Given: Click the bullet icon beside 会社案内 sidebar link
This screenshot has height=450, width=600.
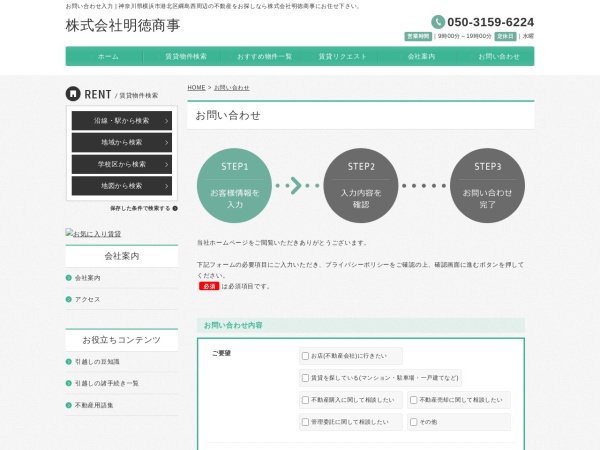Looking at the screenshot, I should pos(68,278).
